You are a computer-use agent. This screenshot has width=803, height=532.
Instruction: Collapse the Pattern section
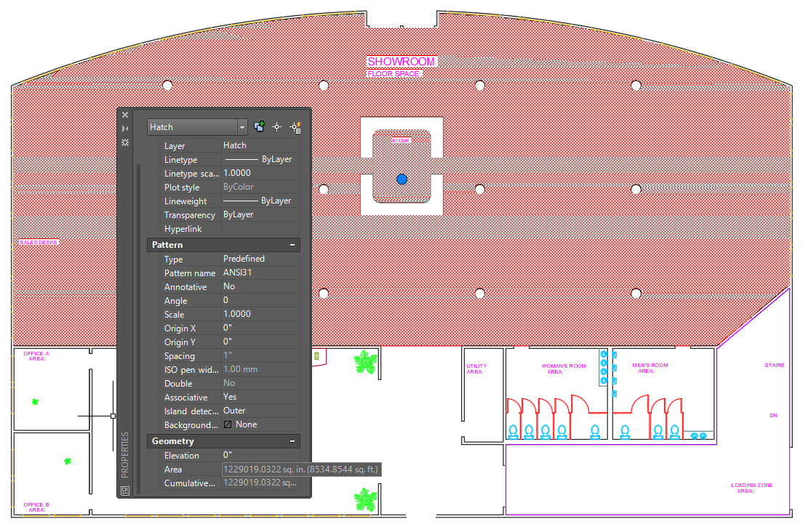click(292, 246)
